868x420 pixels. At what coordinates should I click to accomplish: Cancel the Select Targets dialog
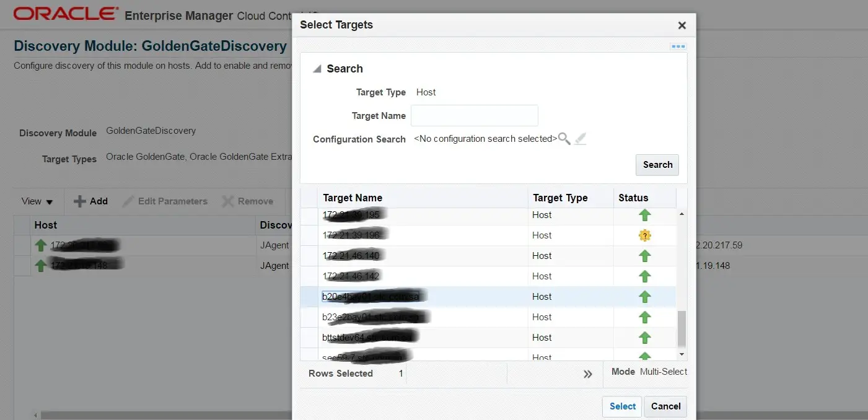(x=666, y=406)
